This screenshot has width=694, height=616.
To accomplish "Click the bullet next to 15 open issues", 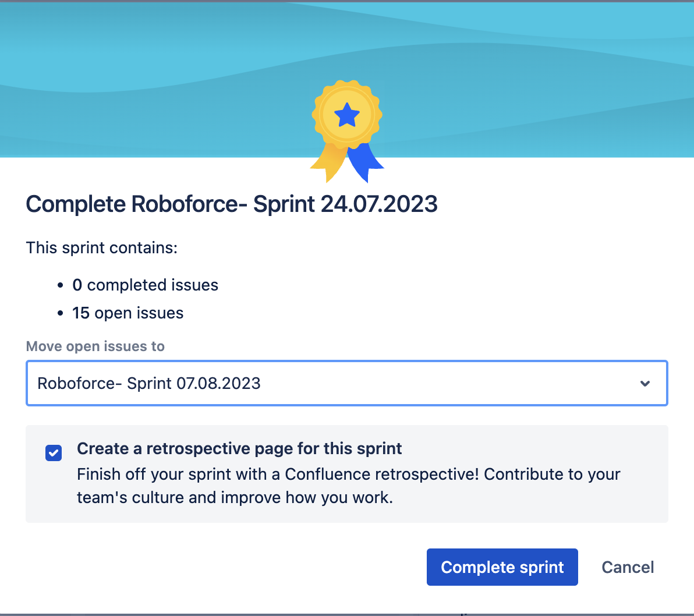I will [x=61, y=313].
